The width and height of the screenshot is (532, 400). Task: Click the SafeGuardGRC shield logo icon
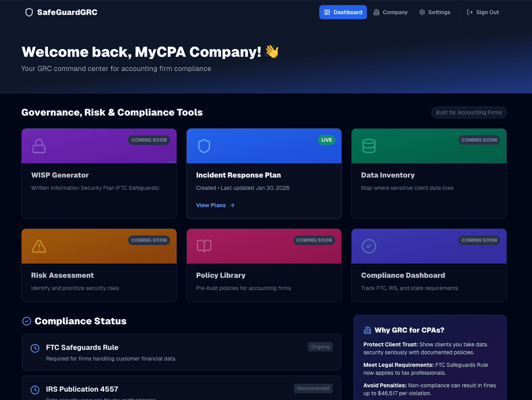[29, 12]
